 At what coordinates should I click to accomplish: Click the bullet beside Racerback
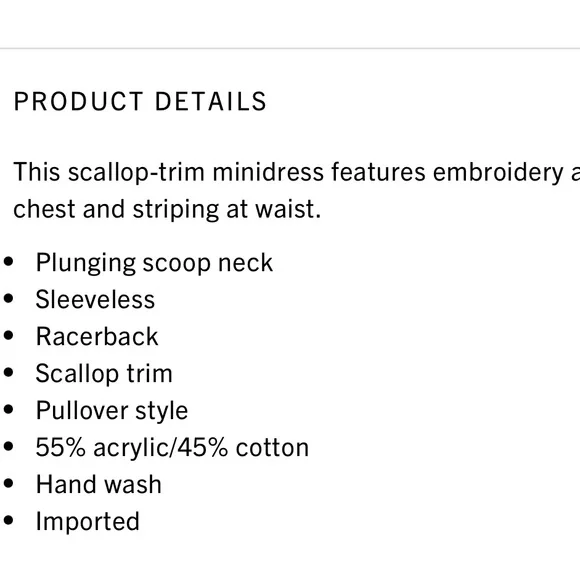pyautogui.click(x=8, y=335)
